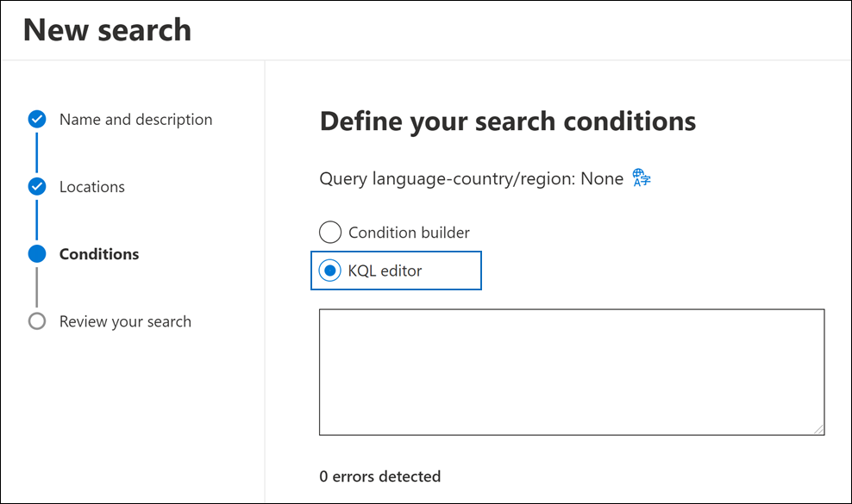This screenshot has height=504, width=852.
Task: Click the checkmark icon beside Name and description
Action: coord(37,119)
